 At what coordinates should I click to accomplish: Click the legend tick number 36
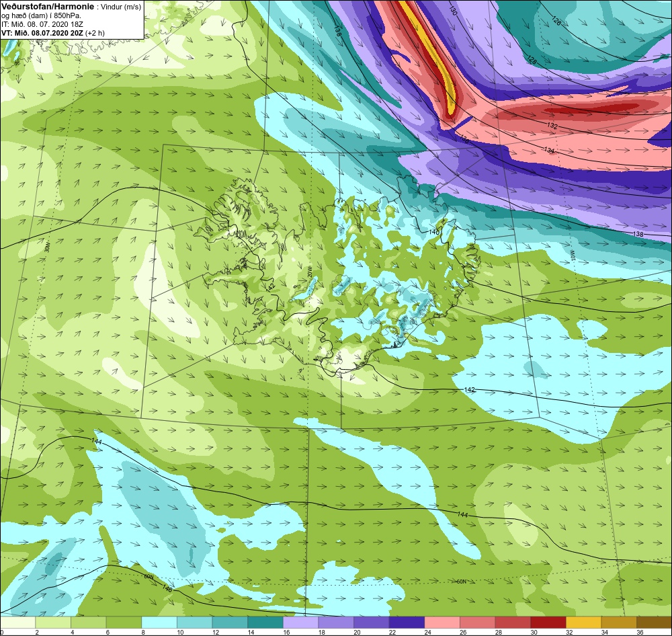coord(640,632)
